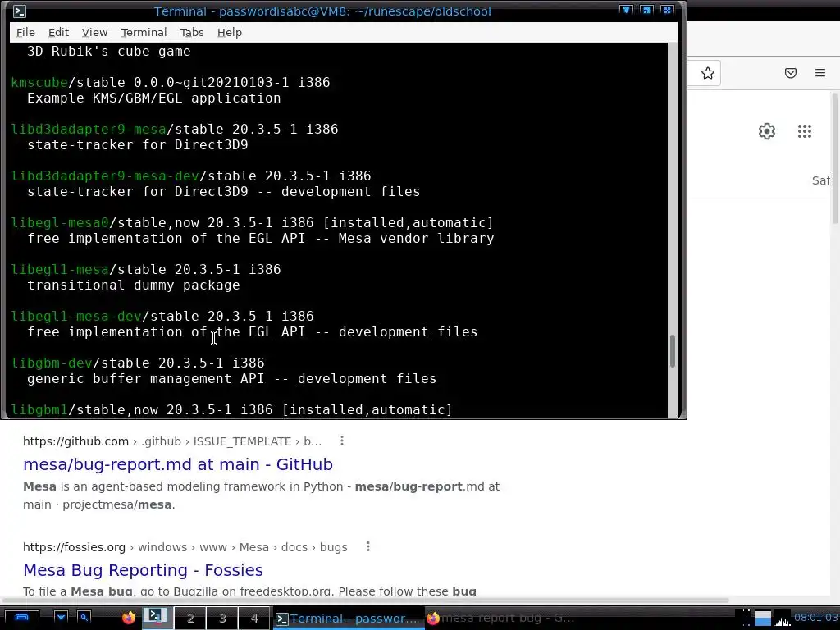Open the View menu in Terminal
The width and height of the screenshot is (840, 630).
94,32
